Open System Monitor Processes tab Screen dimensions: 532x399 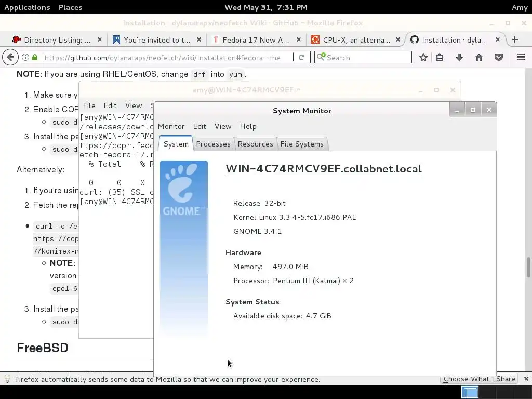pos(213,144)
